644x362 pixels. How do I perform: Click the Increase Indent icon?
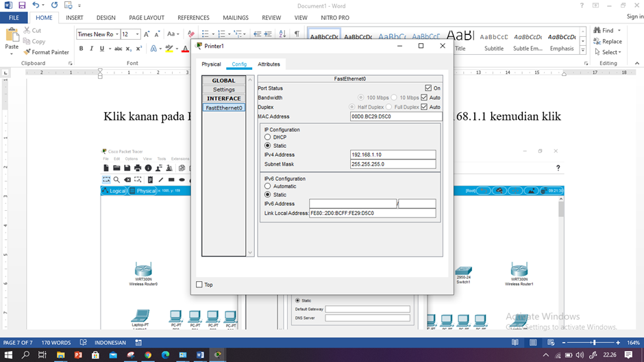pos(268,34)
